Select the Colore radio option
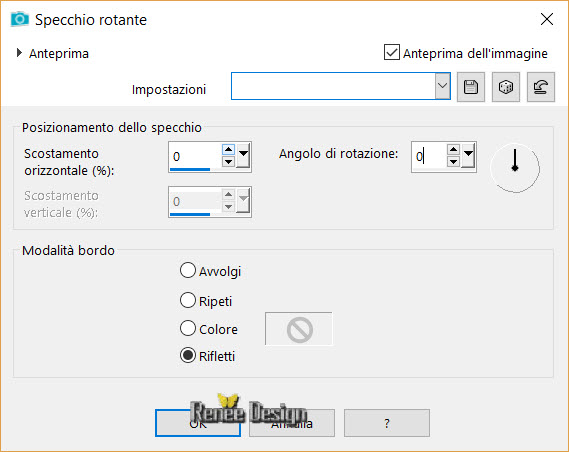 pos(188,328)
